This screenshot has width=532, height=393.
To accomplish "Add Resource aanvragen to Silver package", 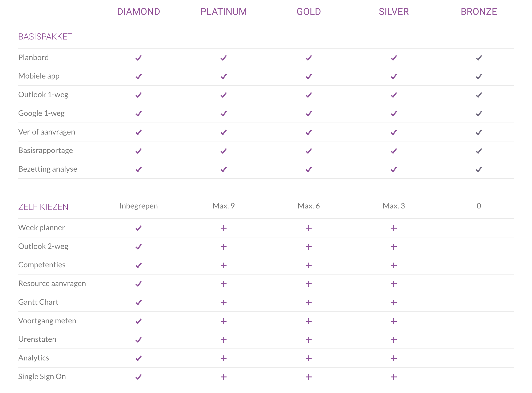I will coord(394,284).
